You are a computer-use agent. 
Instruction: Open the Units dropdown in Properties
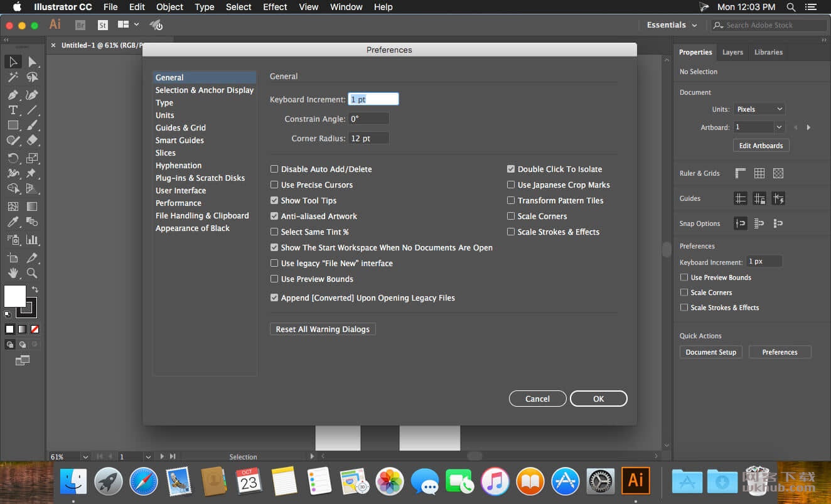[759, 109]
